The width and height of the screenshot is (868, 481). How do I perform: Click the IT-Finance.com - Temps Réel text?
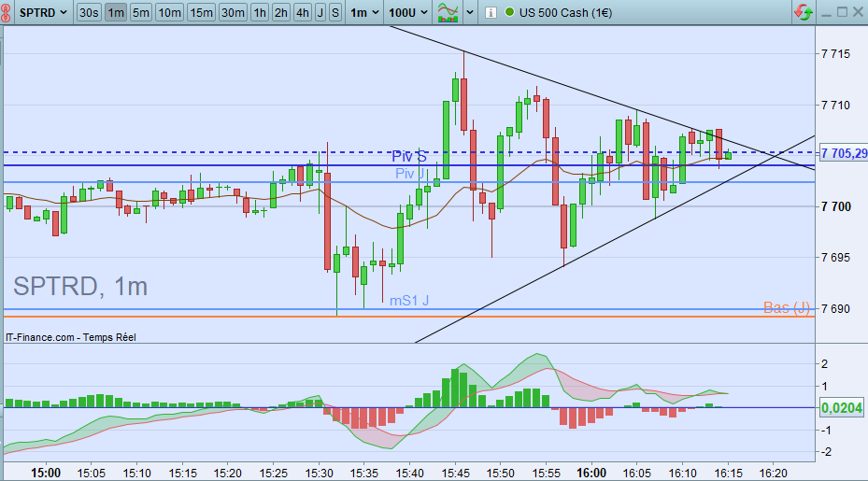(71, 337)
